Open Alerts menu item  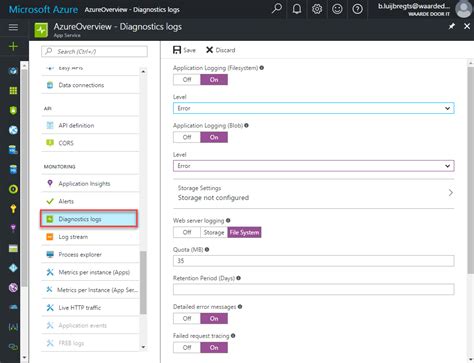[90, 201]
